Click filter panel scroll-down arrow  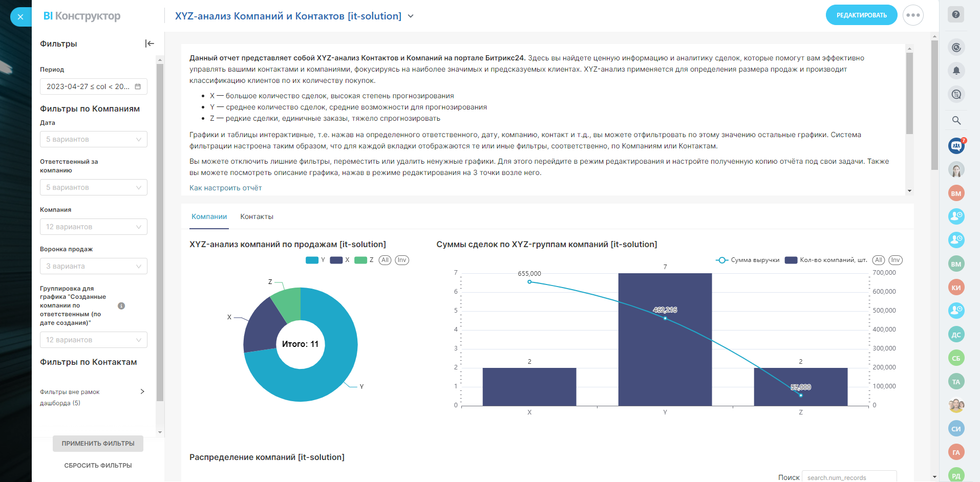pos(160,432)
